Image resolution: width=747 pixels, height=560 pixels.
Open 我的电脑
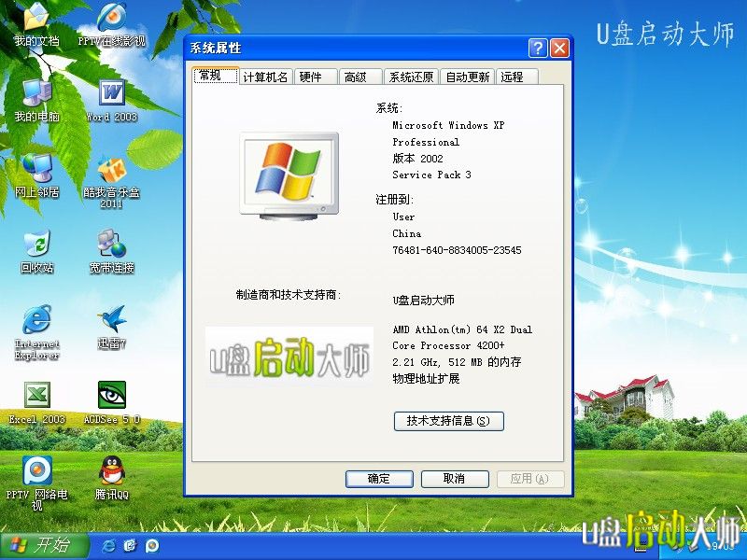37,93
